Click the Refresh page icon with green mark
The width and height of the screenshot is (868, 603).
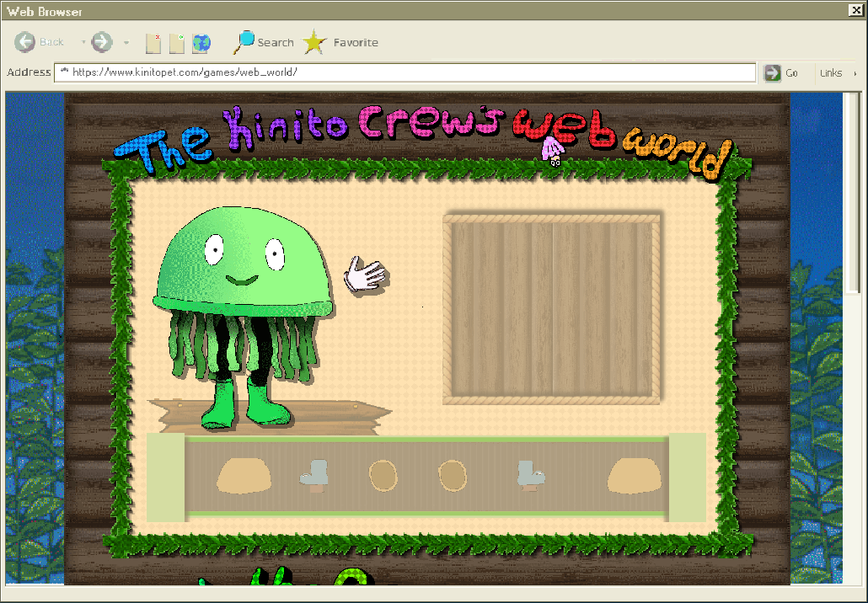click(x=177, y=43)
